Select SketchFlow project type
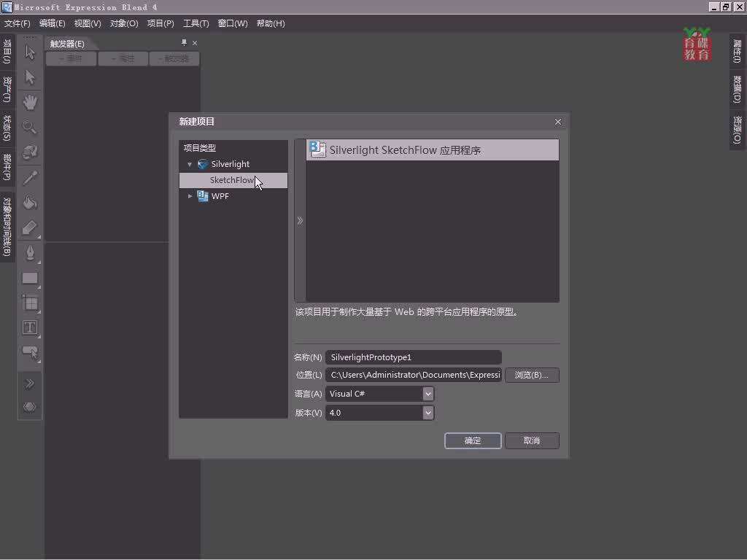Image resolution: width=747 pixels, height=560 pixels. click(x=233, y=180)
